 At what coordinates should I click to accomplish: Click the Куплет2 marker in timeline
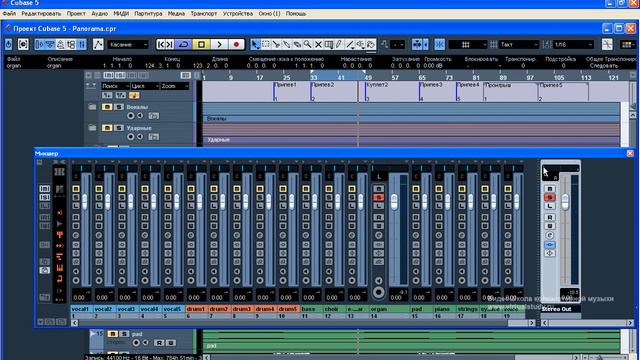click(377, 85)
